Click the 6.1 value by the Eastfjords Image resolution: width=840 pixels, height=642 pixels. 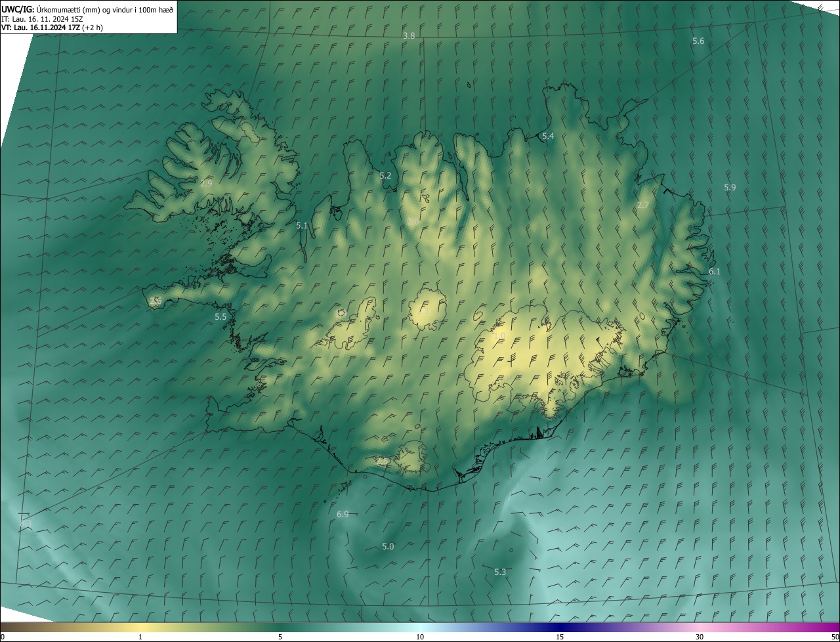coord(715,272)
